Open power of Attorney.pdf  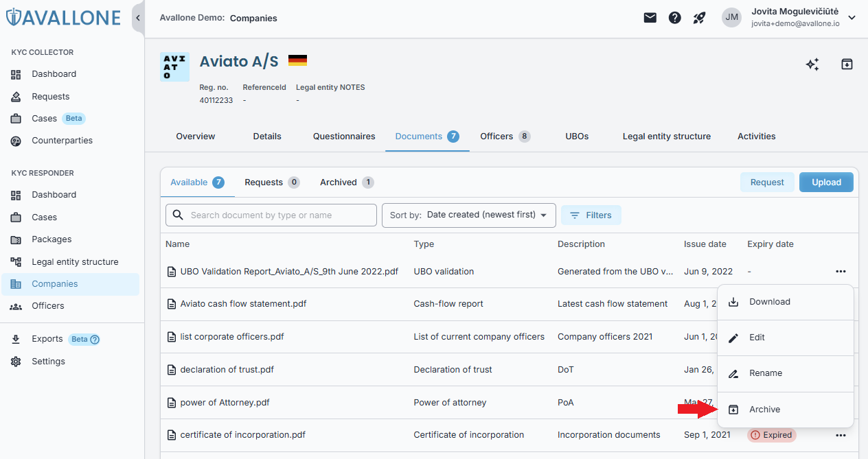[x=225, y=403]
